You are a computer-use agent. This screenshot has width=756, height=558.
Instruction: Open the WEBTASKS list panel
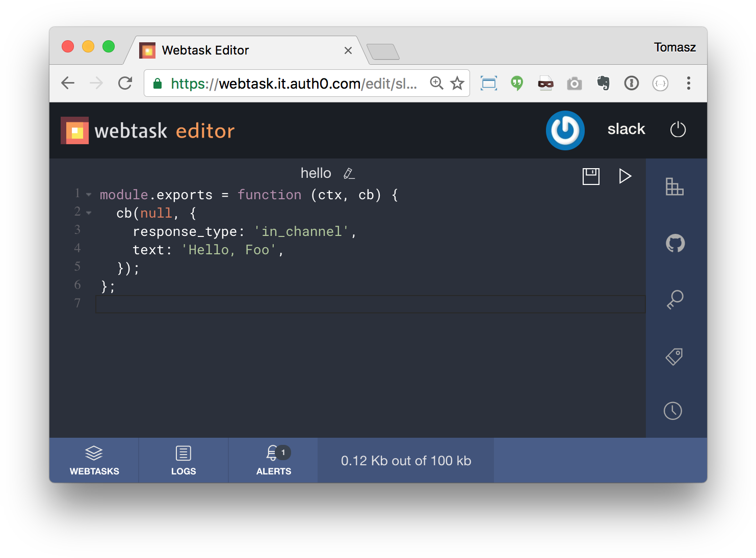coord(94,460)
